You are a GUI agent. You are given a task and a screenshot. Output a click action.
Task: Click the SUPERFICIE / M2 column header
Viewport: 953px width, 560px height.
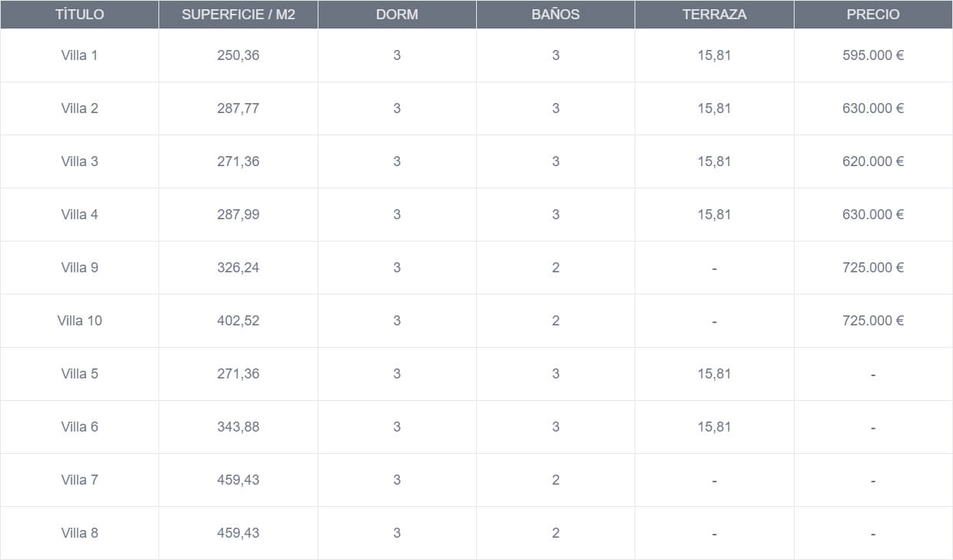click(238, 15)
